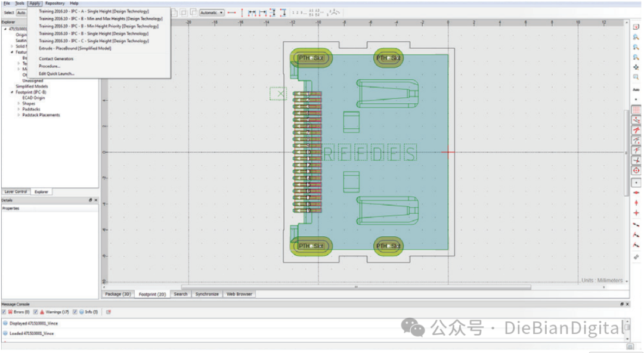Image resolution: width=644 pixels, height=353 pixels.
Task: Open the Automatic dropdown in toolbar
Action: coord(212,13)
